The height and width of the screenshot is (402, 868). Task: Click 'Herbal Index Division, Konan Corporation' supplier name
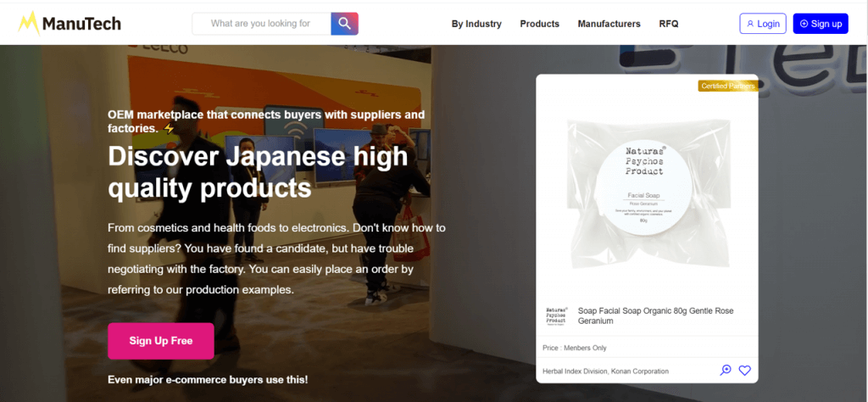tap(605, 371)
